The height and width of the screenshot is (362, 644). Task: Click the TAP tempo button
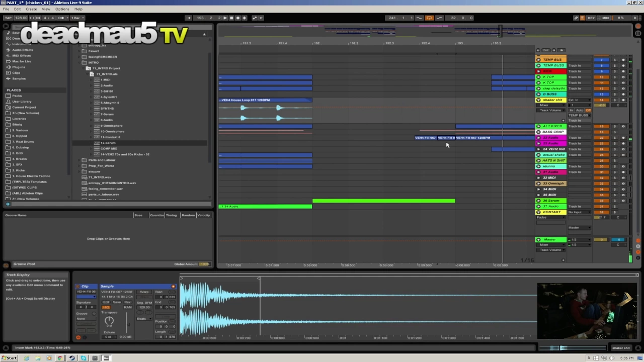8,18
